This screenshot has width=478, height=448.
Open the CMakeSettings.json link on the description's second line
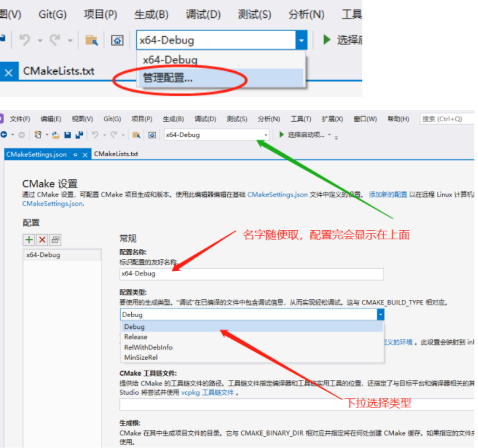(x=52, y=203)
